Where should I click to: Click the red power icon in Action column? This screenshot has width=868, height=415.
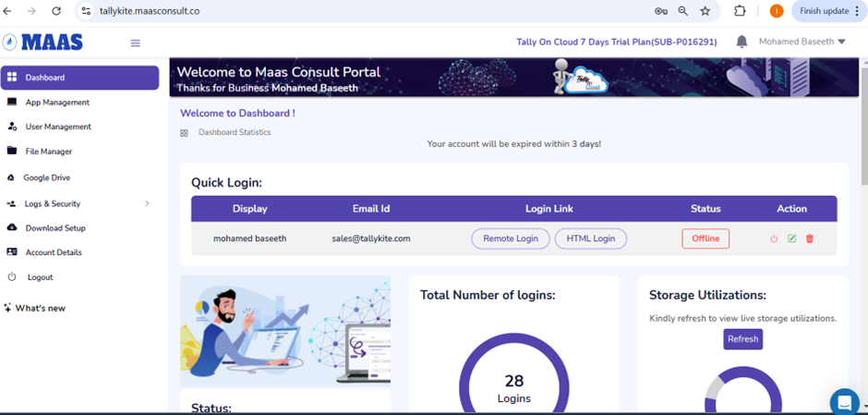(774, 238)
